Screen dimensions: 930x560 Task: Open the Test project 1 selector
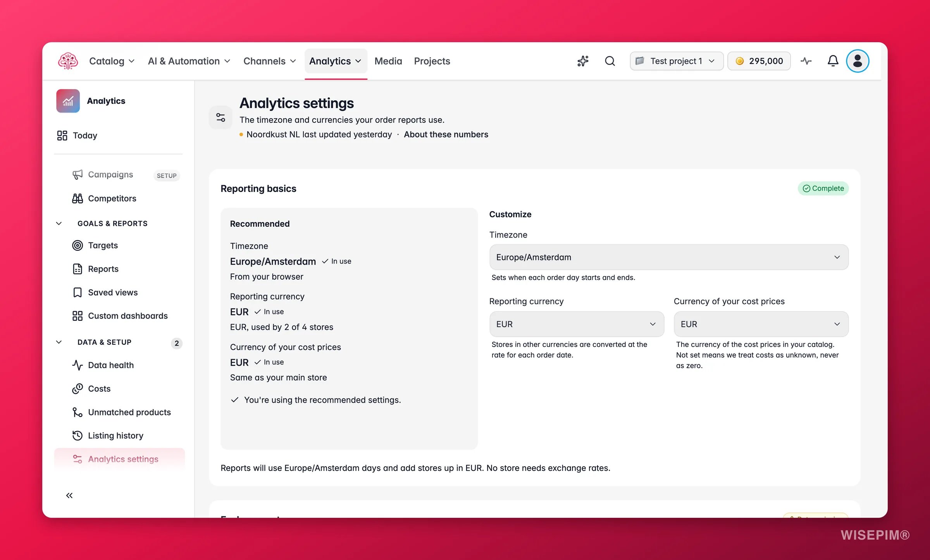pos(677,61)
